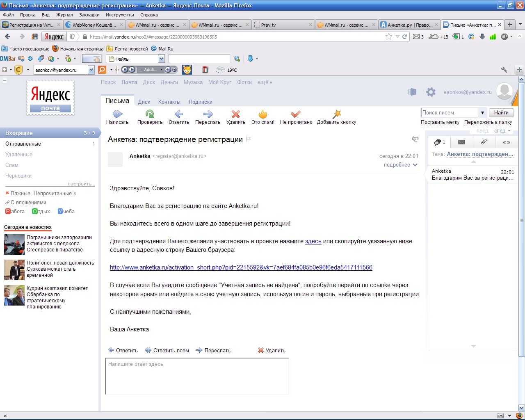This screenshot has height=420, width=525.
Task: Focus the Поиск писем search field
Action: pyautogui.click(x=450, y=112)
